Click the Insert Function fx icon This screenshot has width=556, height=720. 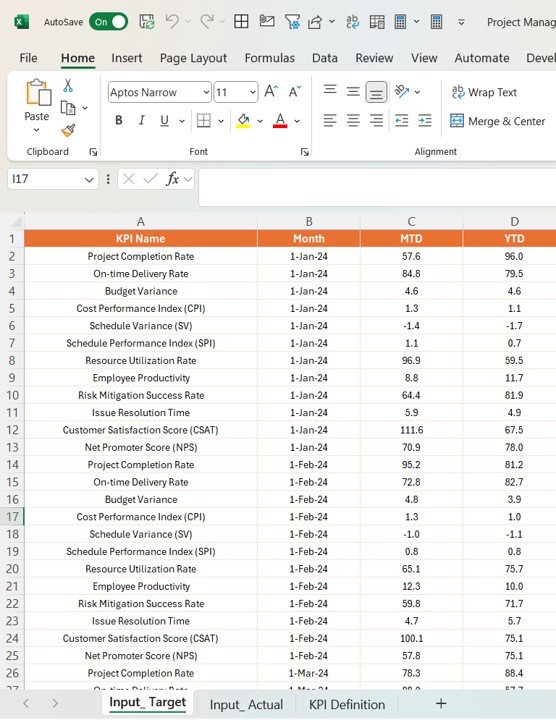coord(173,179)
